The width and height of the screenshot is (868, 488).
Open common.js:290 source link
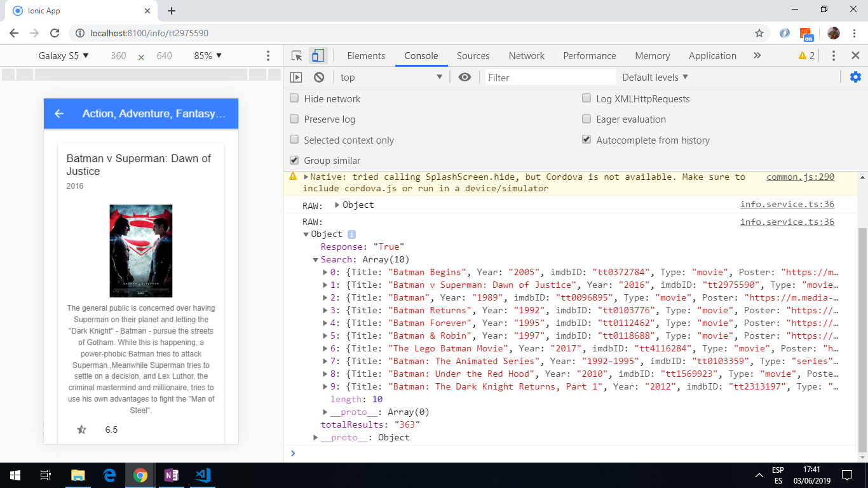pyautogui.click(x=800, y=177)
